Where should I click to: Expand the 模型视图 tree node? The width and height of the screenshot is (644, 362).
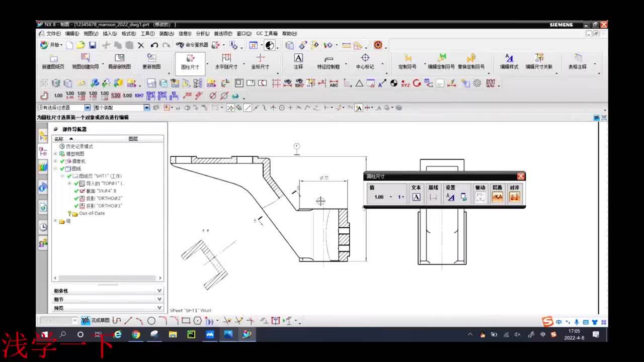pyautogui.click(x=55, y=154)
